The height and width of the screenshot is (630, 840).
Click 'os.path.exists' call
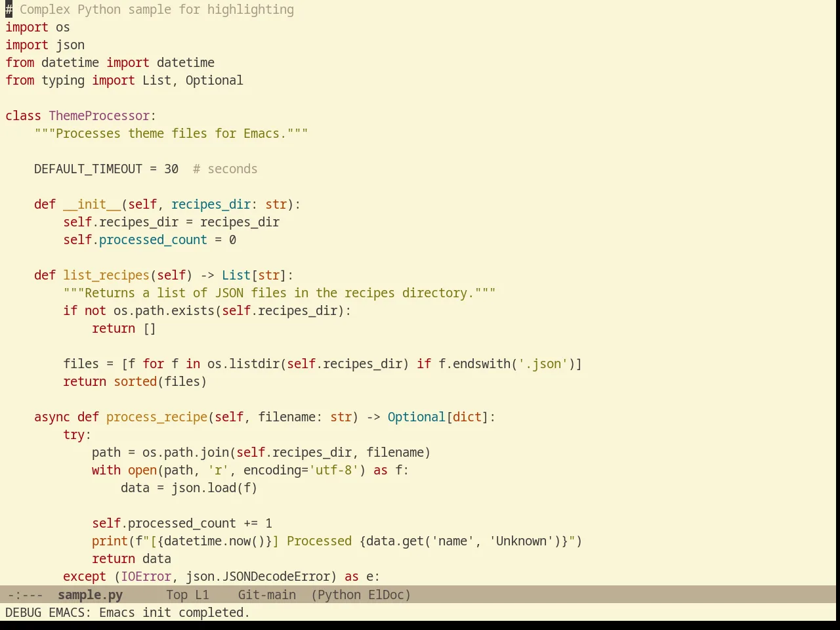click(x=163, y=310)
